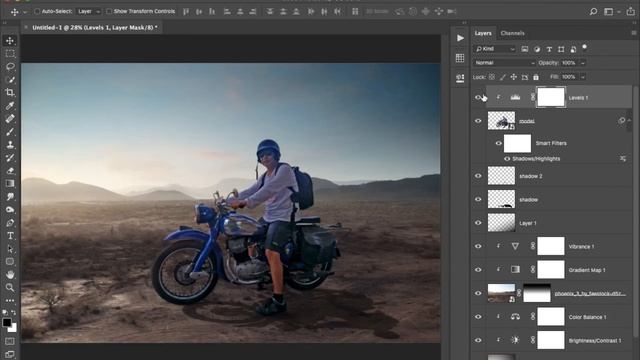Open the Fill slider dropdown arrow
The height and width of the screenshot is (360, 640).
coord(583,77)
